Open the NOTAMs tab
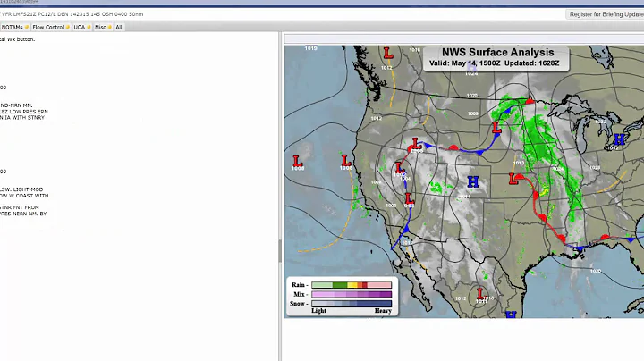 [x=15, y=27]
